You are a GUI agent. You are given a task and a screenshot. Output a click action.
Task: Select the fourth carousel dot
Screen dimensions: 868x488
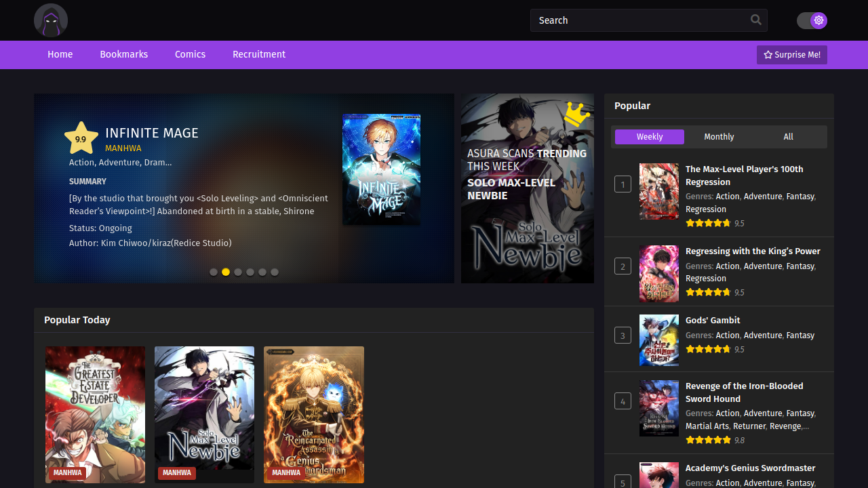(250, 272)
